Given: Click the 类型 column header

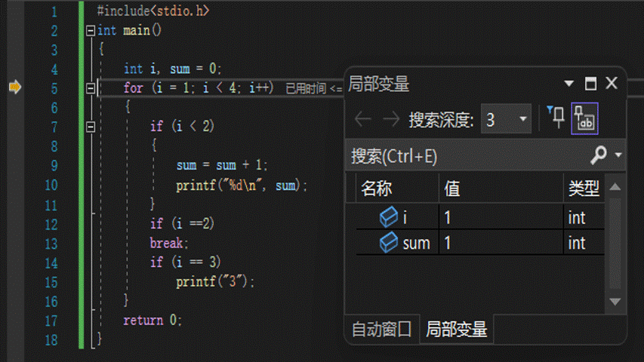Looking at the screenshot, I should (584, 189).
